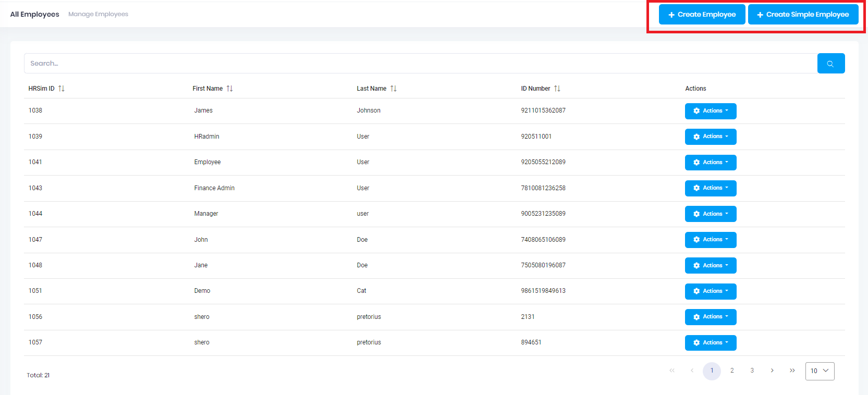
Task: Open Actions dropdown for Demo Cat
Action: [711, 291]
